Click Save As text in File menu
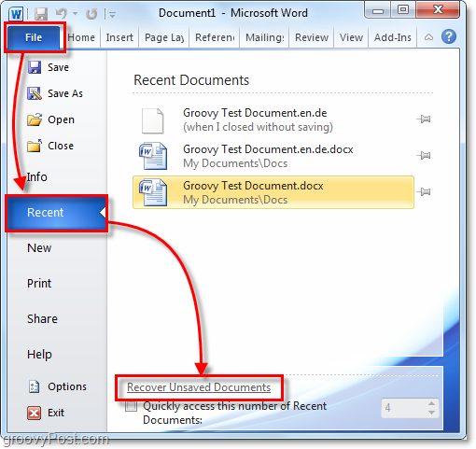The image size is (476, 449). coord(65,93)
